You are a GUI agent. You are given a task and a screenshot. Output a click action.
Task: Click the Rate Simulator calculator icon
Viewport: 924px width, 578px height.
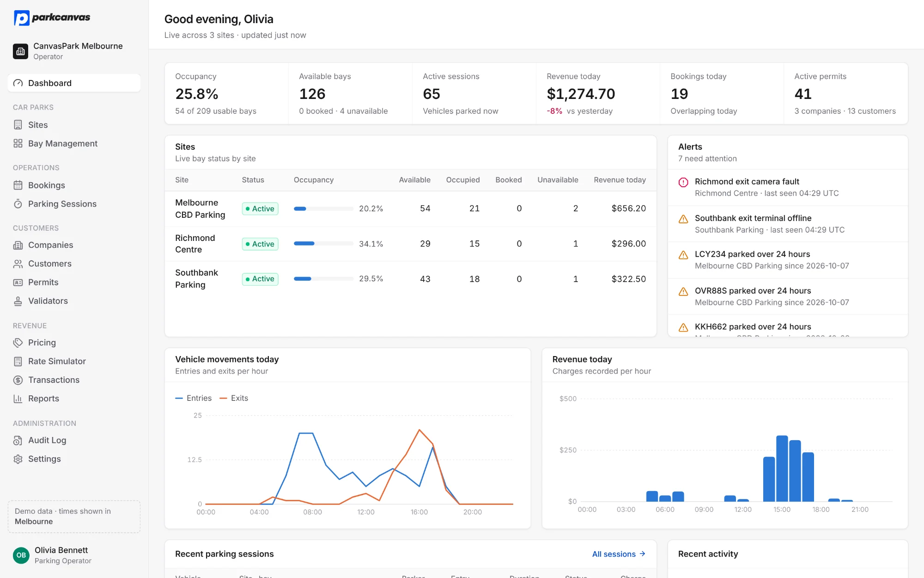[x=18, y=361]
